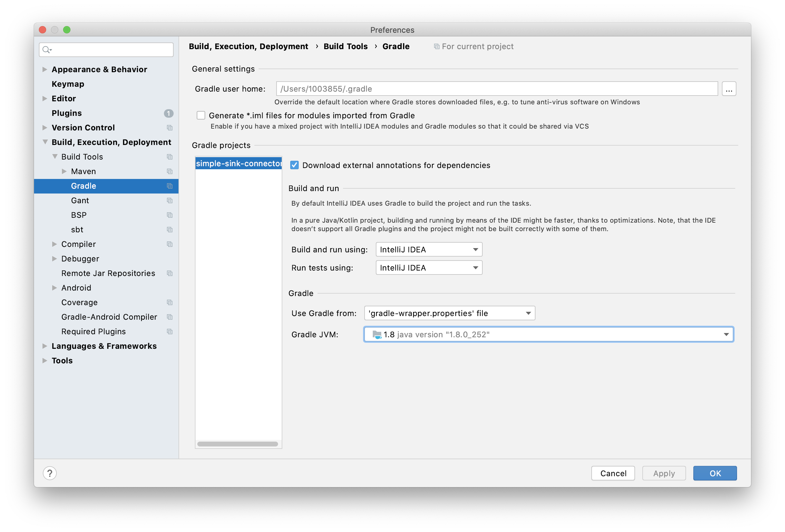
Task: Open the Build and run using dropdown
Action: pyautogui.click(x=429, y=249)
